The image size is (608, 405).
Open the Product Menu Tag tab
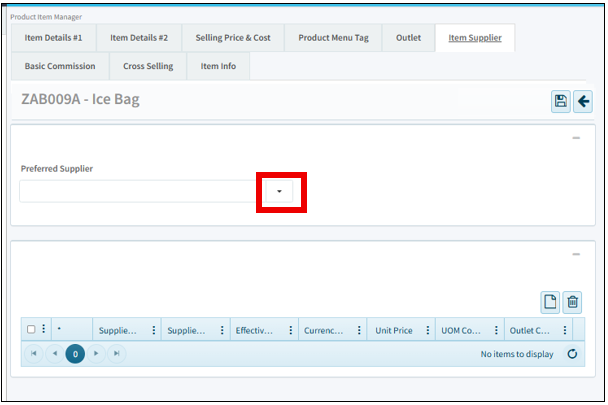click(333, 38)
